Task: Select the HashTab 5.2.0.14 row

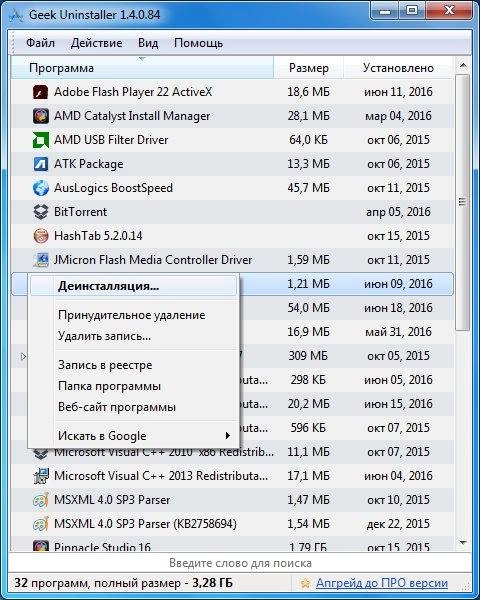Action: 232,236
